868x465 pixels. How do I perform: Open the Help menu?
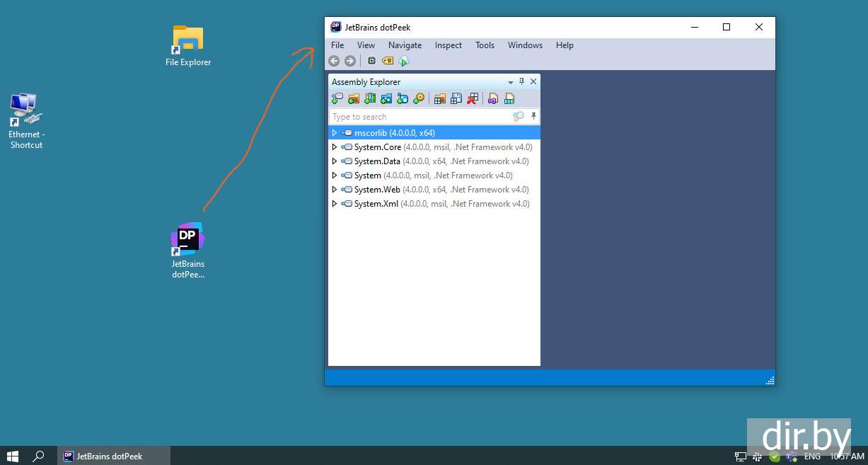tap(565, 45)
